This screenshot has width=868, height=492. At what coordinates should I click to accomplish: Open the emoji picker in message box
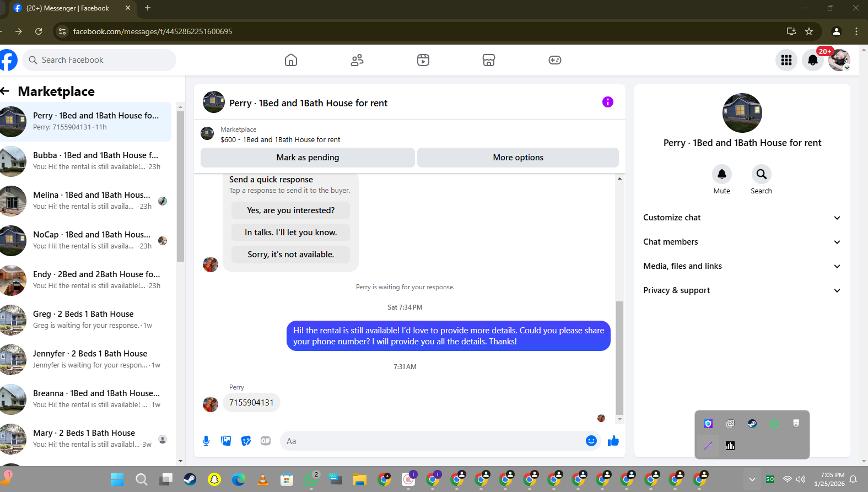[x=591, y=441]
